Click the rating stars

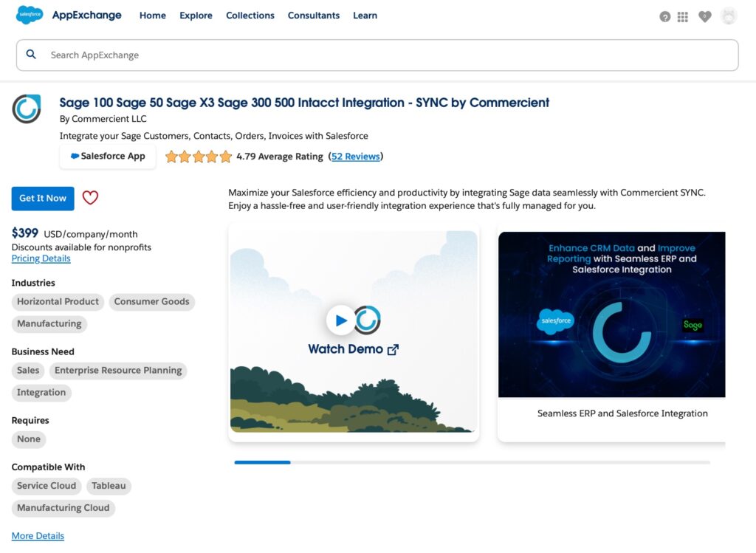(x=198, y=157)
